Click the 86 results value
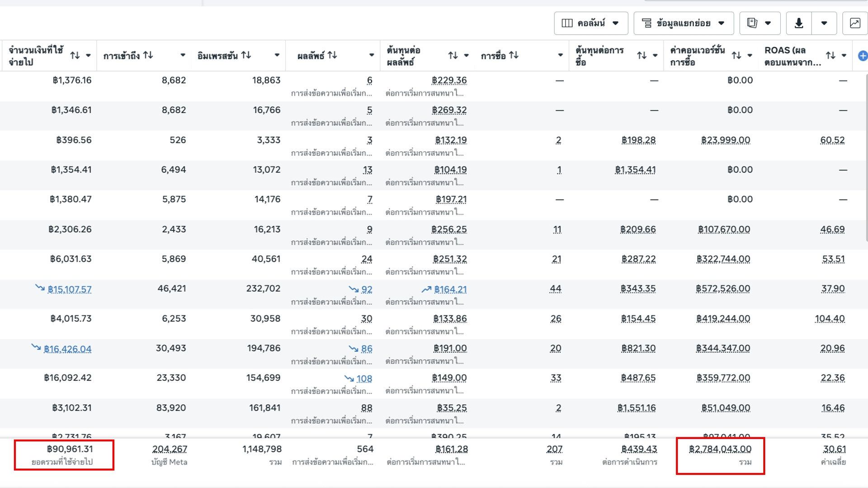This screenshot has height=488, width=868. click(x=367, y=349)
